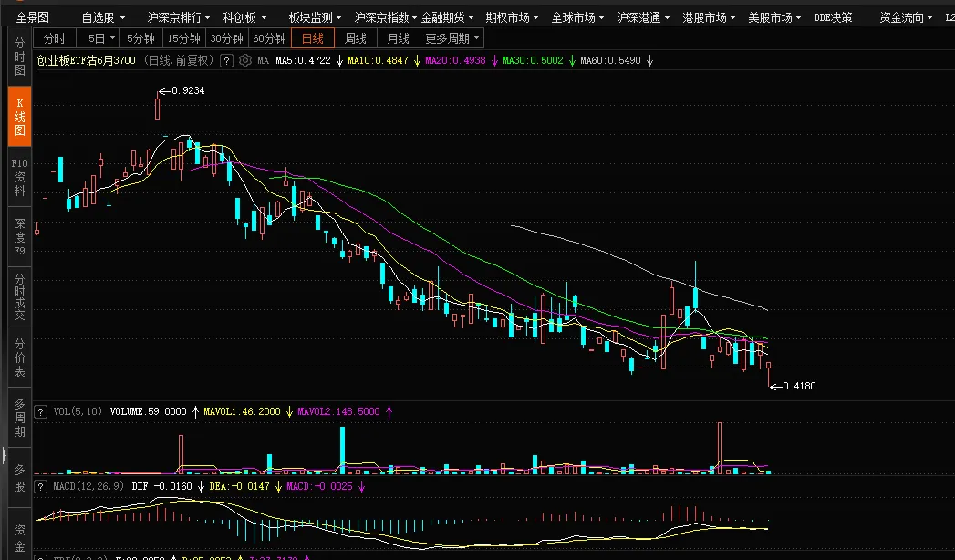Open the 分价表 sidebar panel

19,358
